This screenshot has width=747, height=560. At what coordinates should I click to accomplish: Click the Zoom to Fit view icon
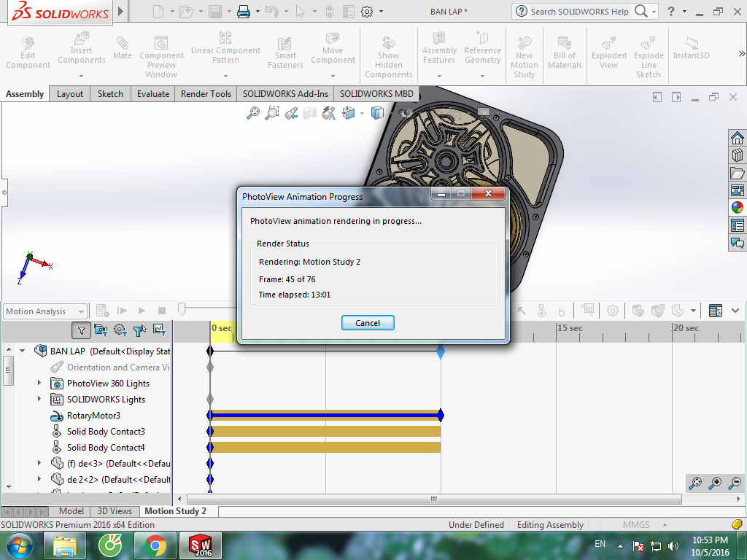coord(253,113)
